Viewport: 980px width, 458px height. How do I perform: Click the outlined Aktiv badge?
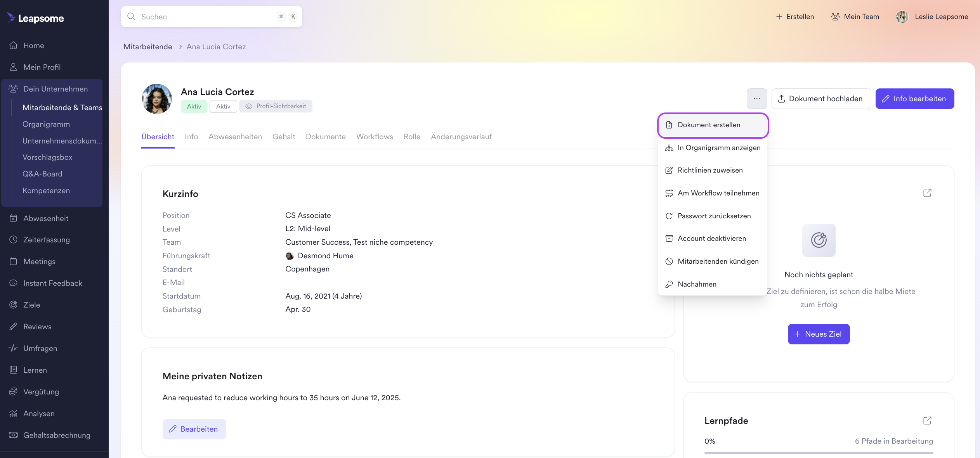point(223,106)
